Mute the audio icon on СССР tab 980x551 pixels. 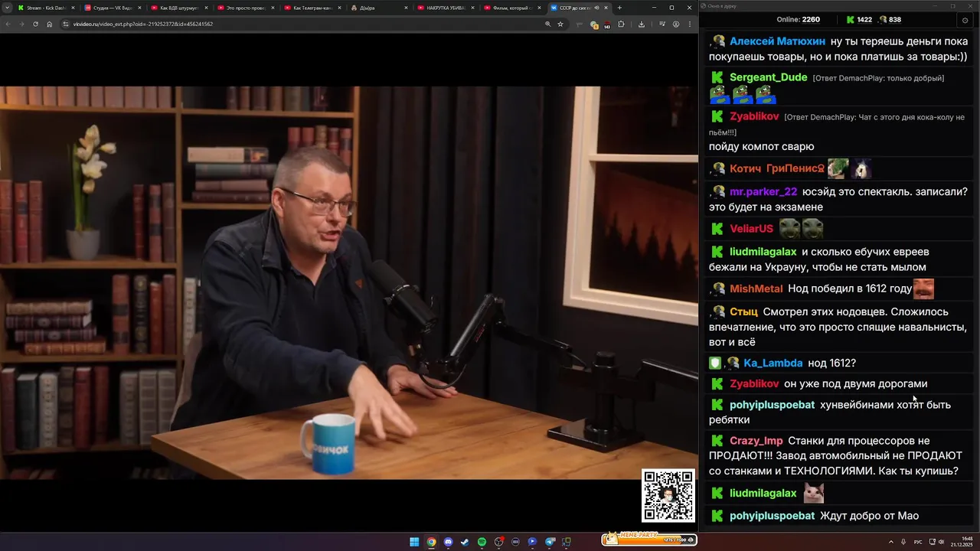coord(596,8)
